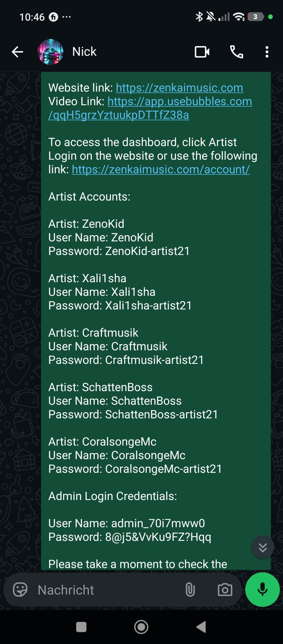
Task: Tap the back arrow to leave chat
Action: pos(18,52)
